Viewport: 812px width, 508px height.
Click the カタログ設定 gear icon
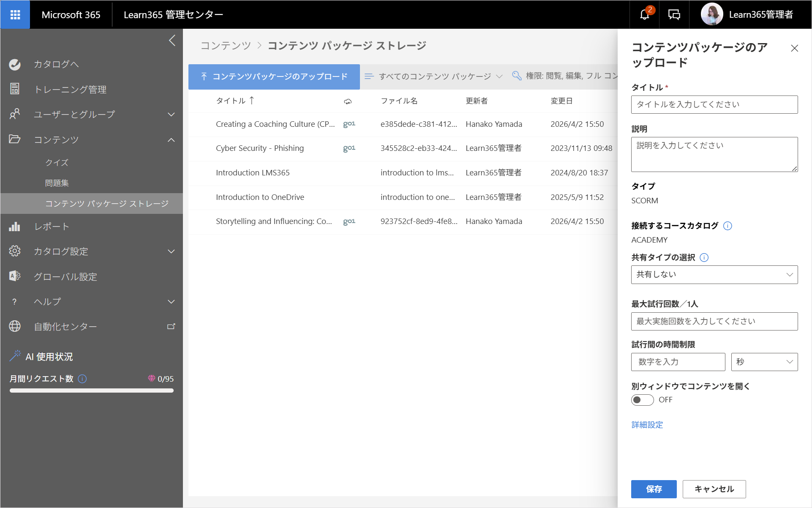tap(15, 251)
